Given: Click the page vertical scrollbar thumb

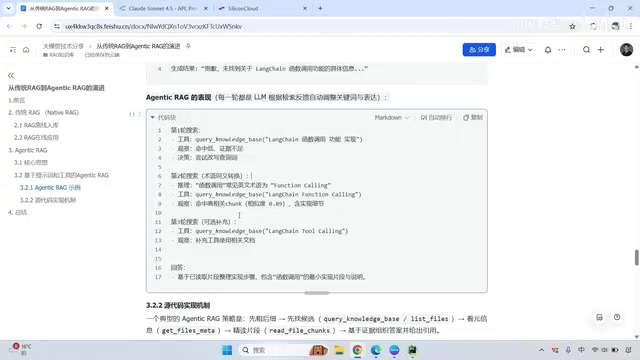Looking at the screenshot, I should [x=636, y=258].
